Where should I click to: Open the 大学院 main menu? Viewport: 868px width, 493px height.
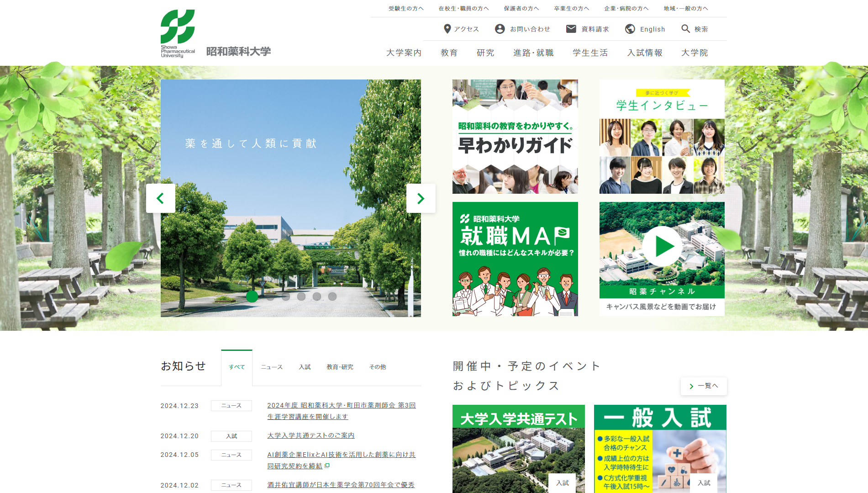pos(694,53)
